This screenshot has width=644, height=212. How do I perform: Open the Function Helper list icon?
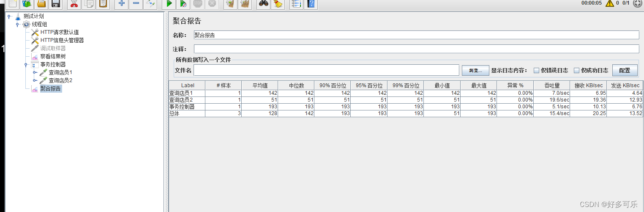(x=297, y=4)
